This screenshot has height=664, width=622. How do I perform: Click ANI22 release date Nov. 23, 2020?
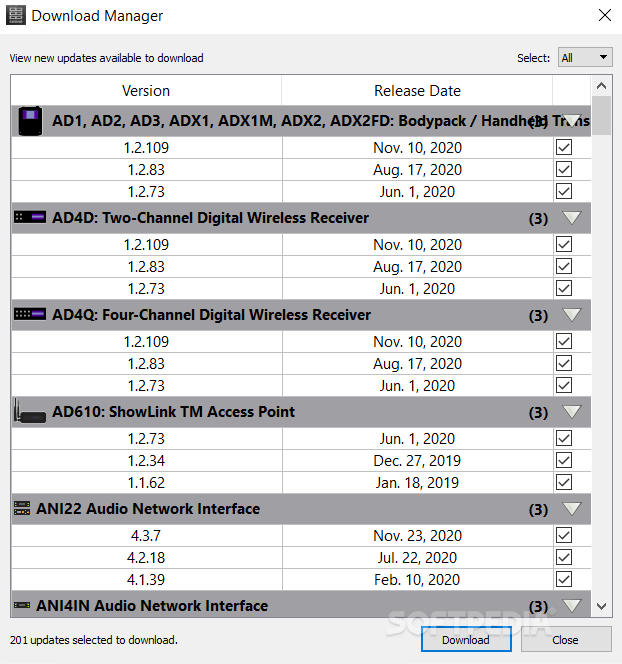(x=417, y=535)
